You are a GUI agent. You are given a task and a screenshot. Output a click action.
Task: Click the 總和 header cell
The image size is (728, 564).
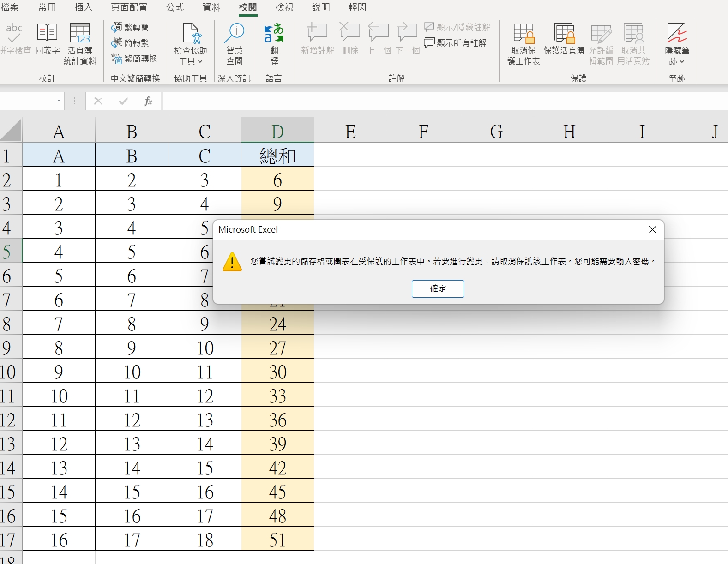(277, 156)
